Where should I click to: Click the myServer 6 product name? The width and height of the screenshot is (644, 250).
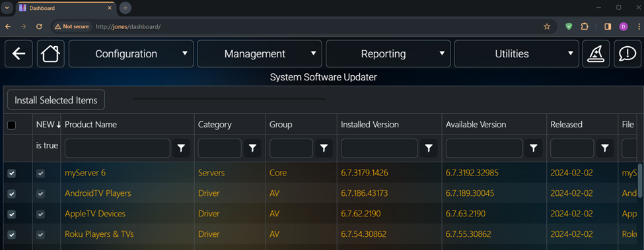point(85,173)
